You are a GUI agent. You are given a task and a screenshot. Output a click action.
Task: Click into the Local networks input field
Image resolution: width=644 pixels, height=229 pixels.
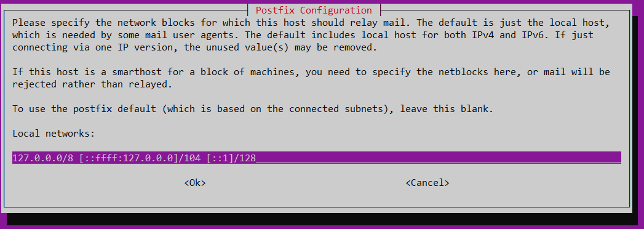(x=316, y=158)
